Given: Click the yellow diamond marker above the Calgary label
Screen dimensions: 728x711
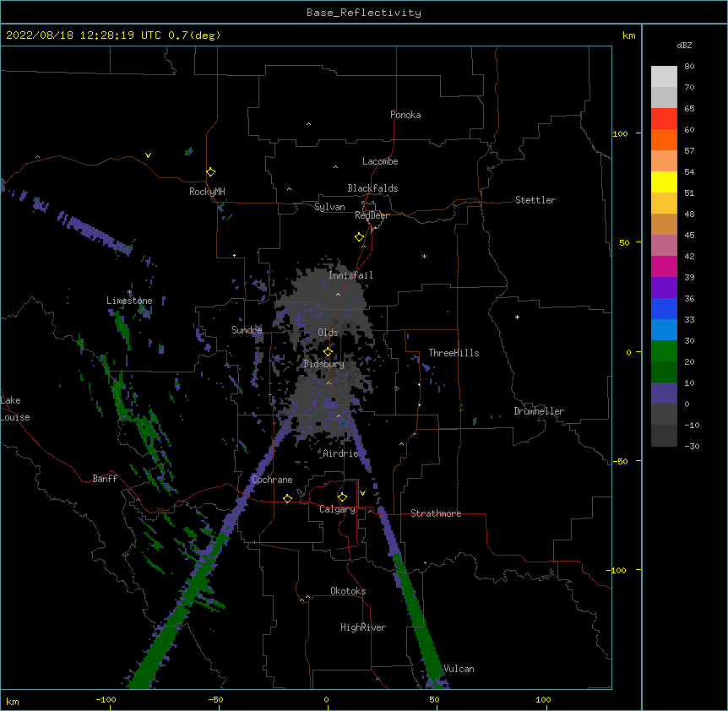Looking at the screenshot, I should click(342, 497).
